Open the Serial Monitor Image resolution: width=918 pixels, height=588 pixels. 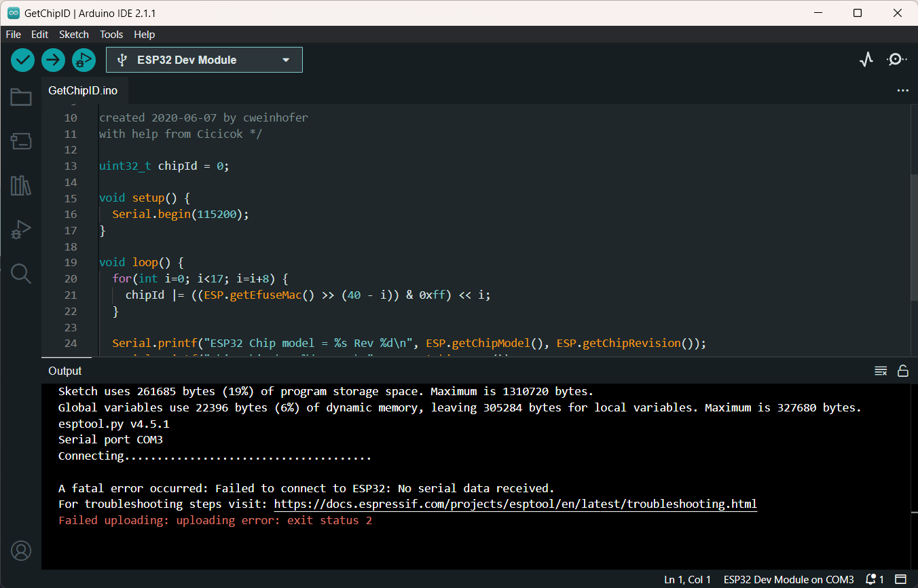point(896,60)
